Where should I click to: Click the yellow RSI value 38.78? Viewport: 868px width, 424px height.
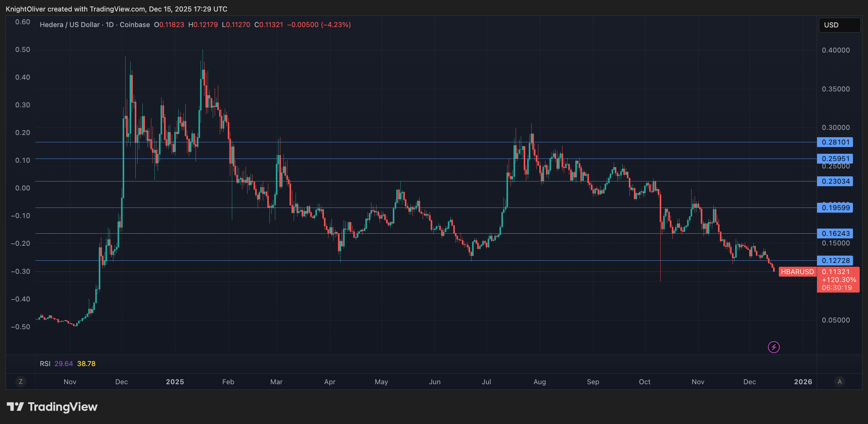[86, 364]
